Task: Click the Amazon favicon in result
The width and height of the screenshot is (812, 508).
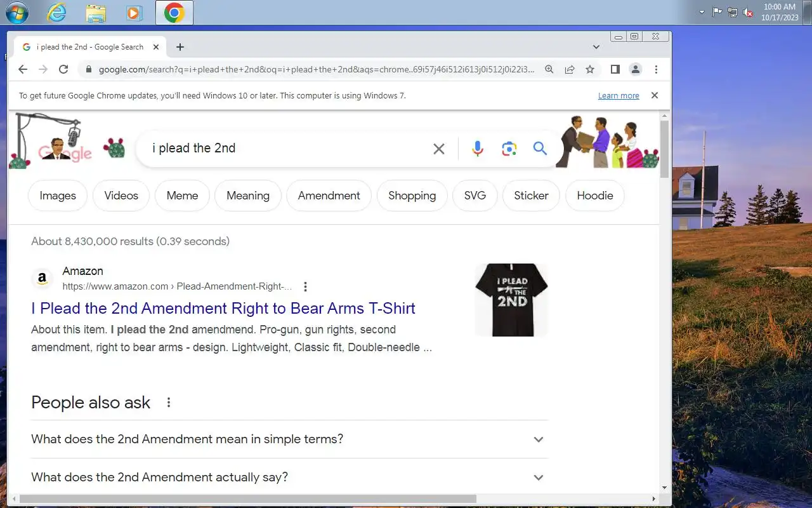Action: coord(42,278)
